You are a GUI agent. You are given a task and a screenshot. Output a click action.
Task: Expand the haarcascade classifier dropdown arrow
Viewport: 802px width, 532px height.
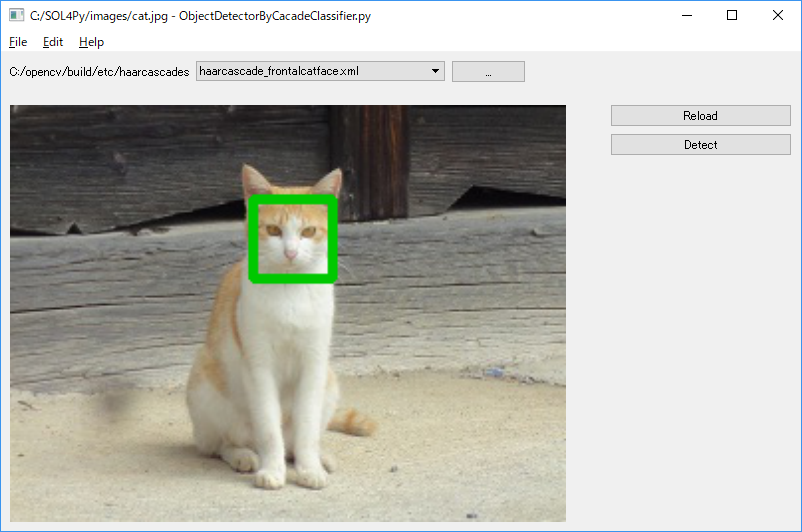pyautogui.click(x=435, y=71)
